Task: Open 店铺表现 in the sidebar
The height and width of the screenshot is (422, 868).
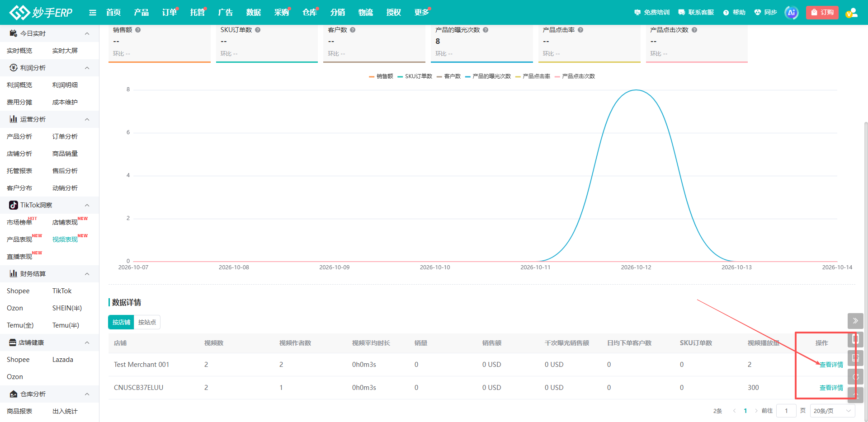Action: 65,222
